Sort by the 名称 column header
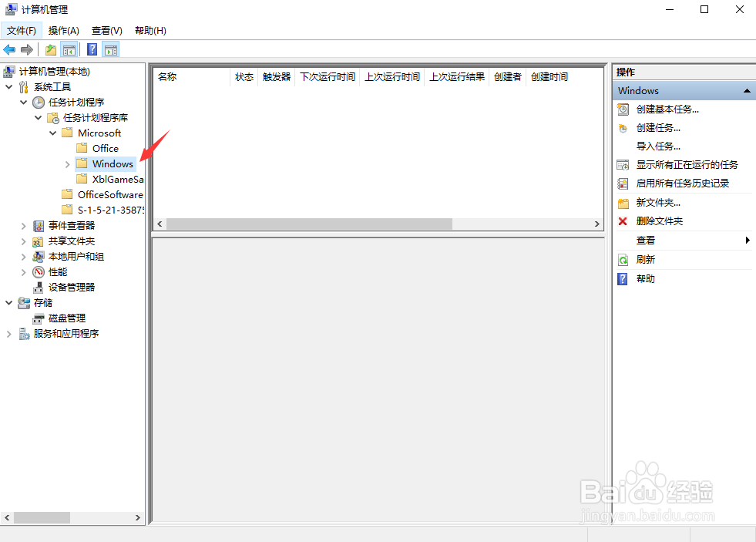Screen dimensions: 756x542 191,76
